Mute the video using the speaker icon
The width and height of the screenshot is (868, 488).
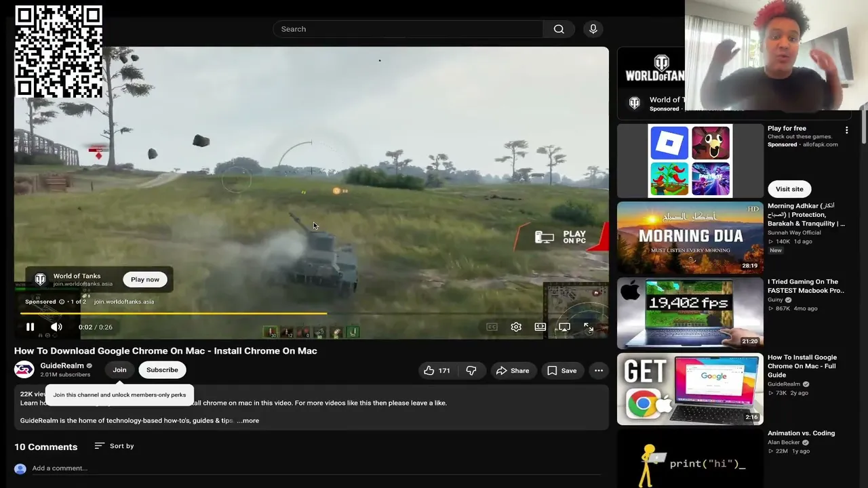(56, 327)
